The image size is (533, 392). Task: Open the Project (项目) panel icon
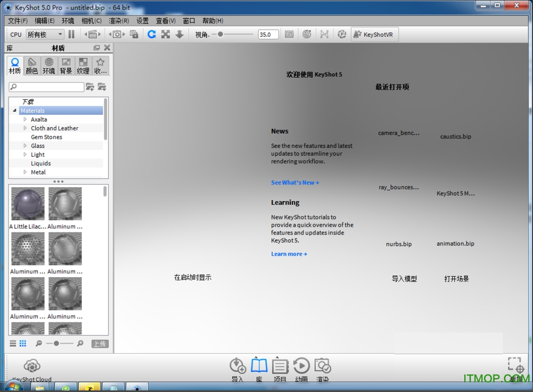tap(280, 366)
